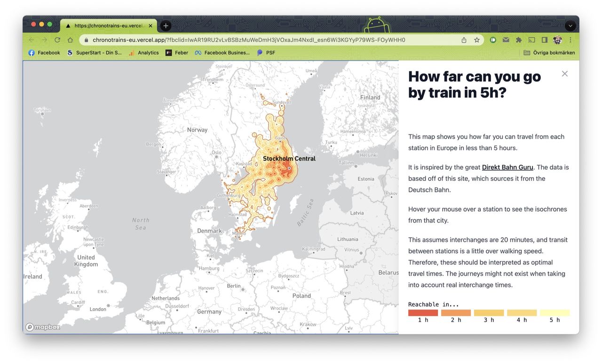Open the Chrome three-dot menu
The image size is (602, 364).
(x=570, y=40)
